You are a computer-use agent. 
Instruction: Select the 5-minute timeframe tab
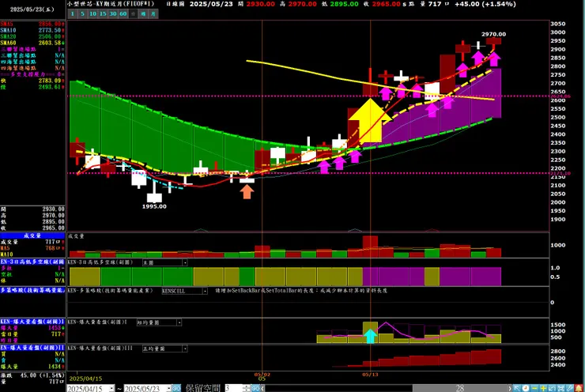82,13
